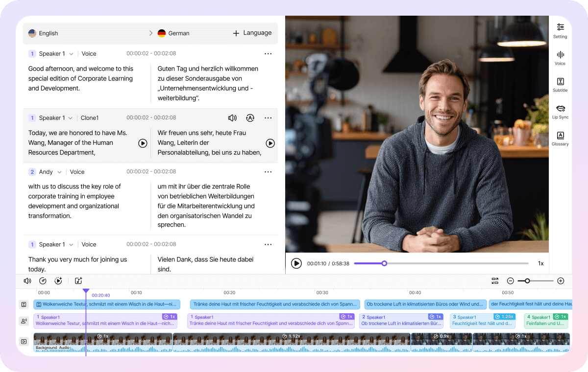Open the German target language selector
The height and width of the screenshot is (372, 588).
pos(174,33)
